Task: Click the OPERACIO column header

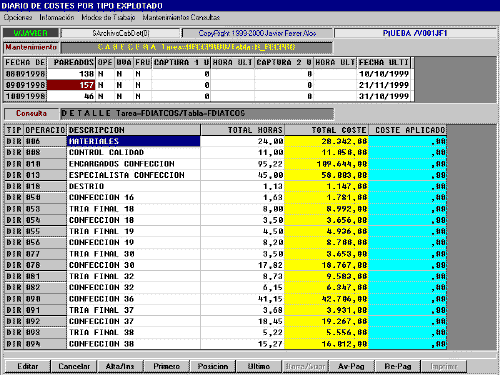Action: [45, 130]
